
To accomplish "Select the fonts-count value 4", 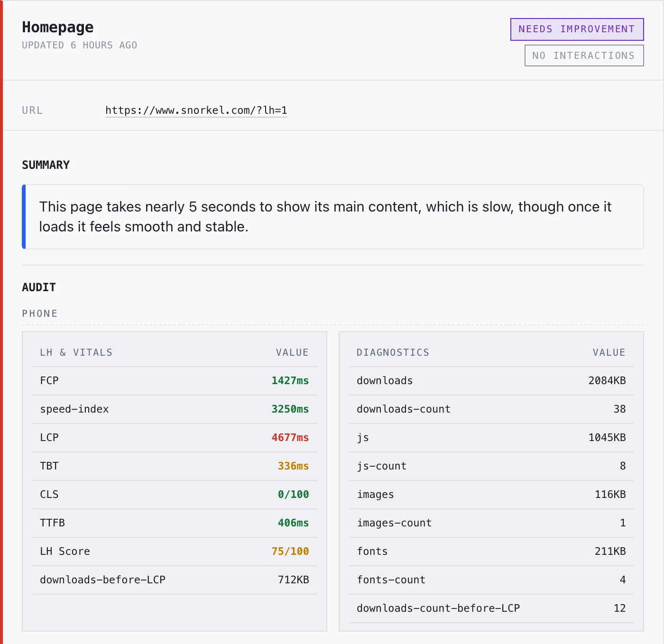I will pyautogui.click(x=623, y=580).
